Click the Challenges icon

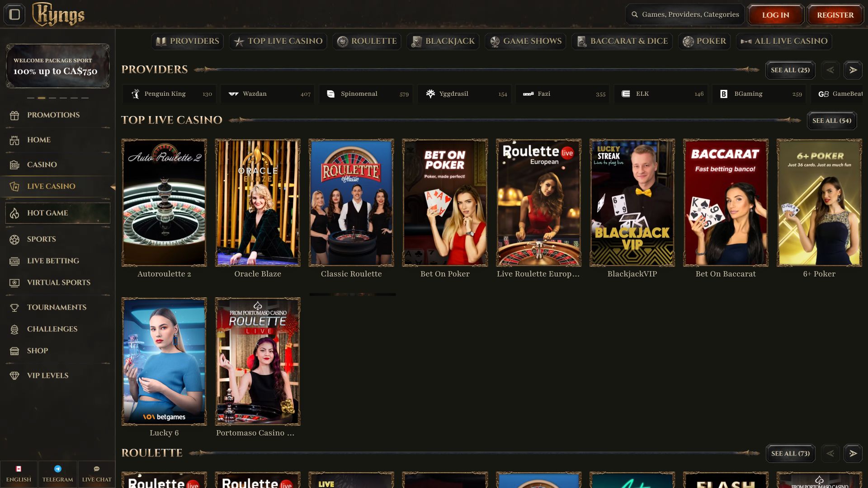tap(14, 329)
